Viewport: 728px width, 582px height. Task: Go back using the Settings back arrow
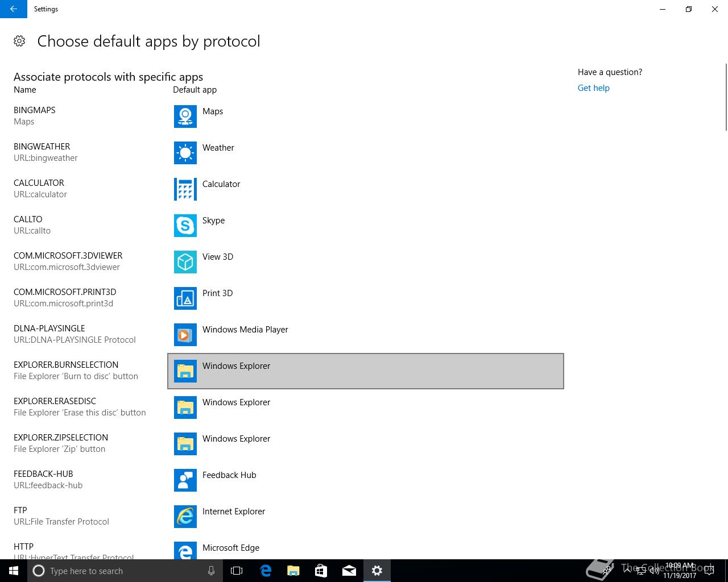(x=14, y=9)
